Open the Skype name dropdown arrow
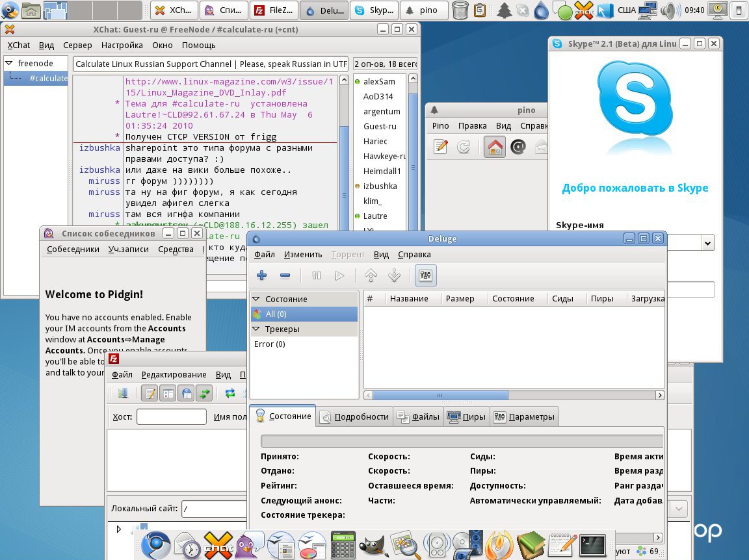749x560 pixels. (708, 242)
